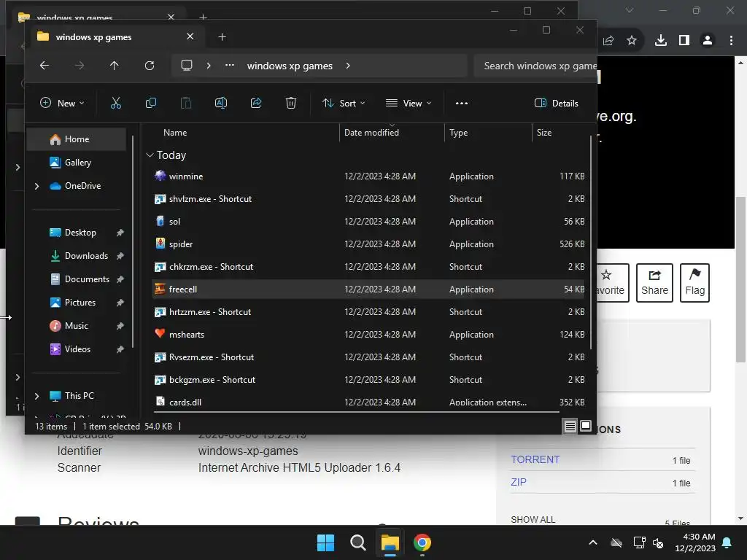Click the TORRENT download link
Image resolution: width=747 pixels, height=560 pixels.
coord(535,459)
